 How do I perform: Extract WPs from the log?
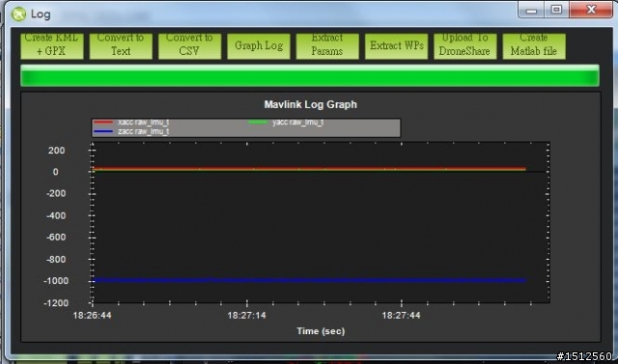pyautogui.click(x=396, y=45)
